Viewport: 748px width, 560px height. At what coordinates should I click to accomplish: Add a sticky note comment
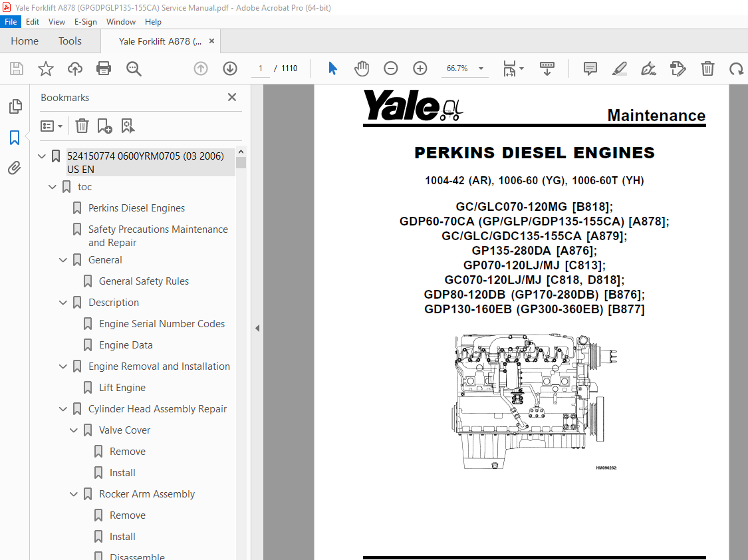[590, 69]
